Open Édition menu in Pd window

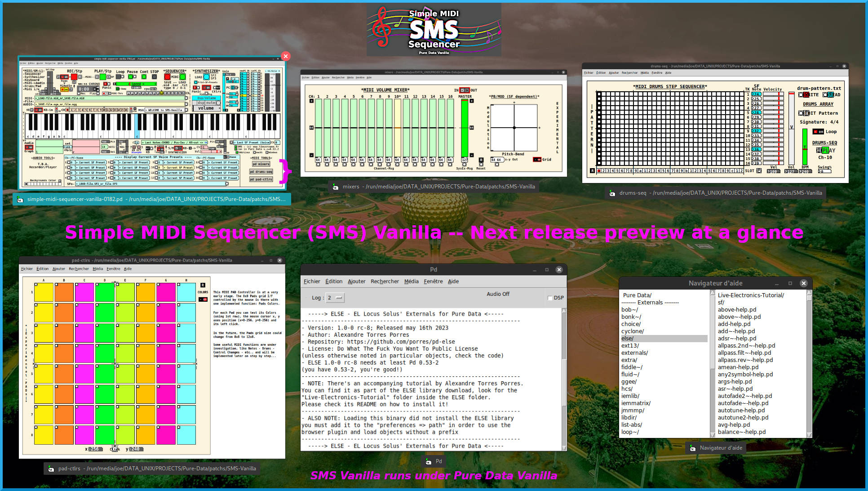tap(334, 281)
